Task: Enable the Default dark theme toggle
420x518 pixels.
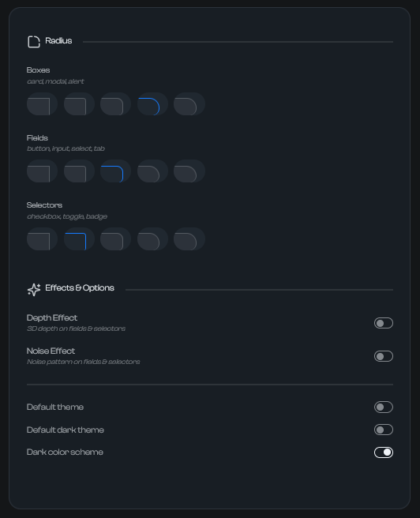Action: tap(384, 430)
